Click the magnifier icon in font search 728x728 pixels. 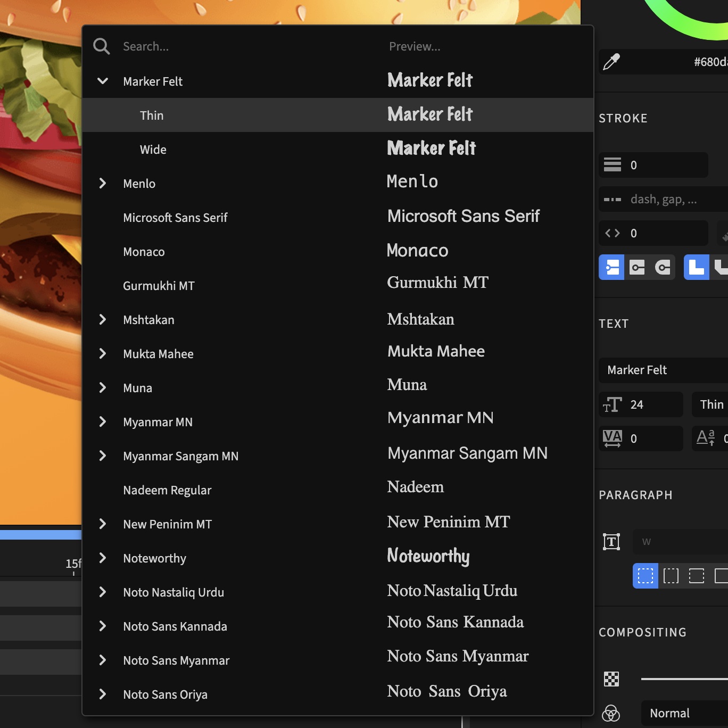coord(101,46)
